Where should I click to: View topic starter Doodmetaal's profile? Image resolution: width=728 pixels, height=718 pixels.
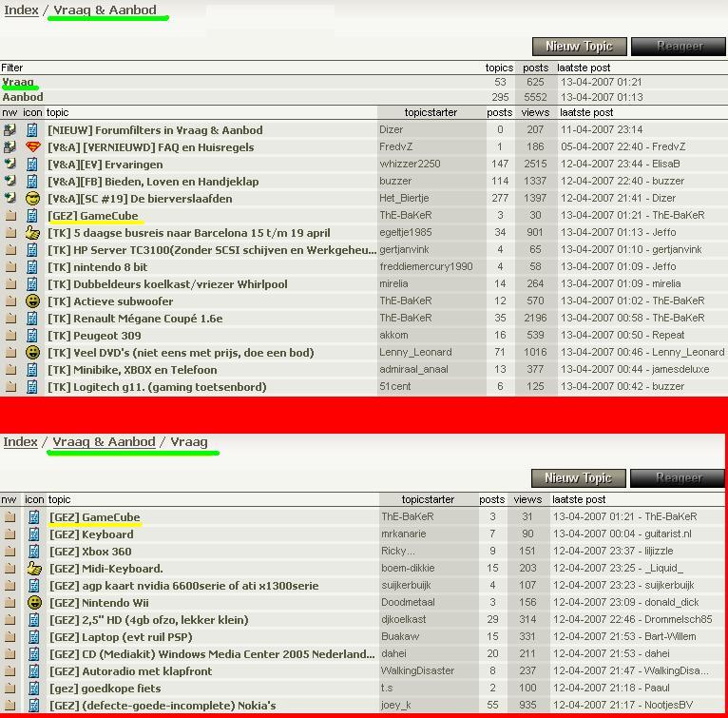(x=408, y=602)
